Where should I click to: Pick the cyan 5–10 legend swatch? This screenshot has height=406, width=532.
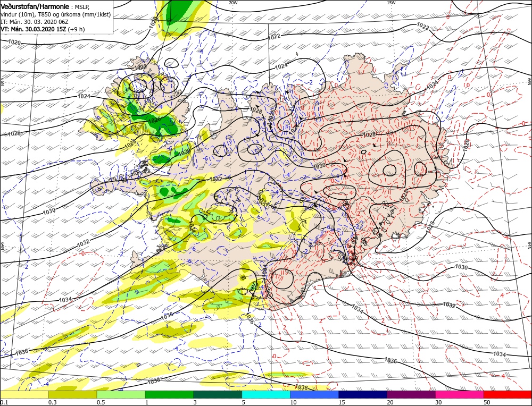pyautogui.click(x=266, y=394)
